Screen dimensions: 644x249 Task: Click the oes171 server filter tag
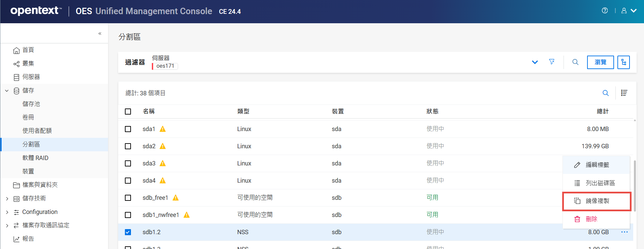[165, 66]
